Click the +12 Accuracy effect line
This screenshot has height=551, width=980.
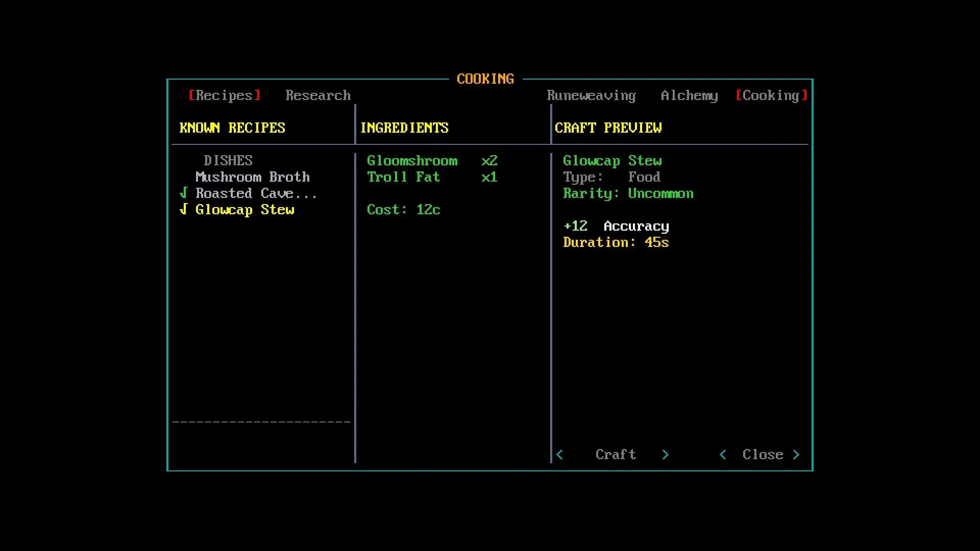pyautogui.click(x=616, y=226)
